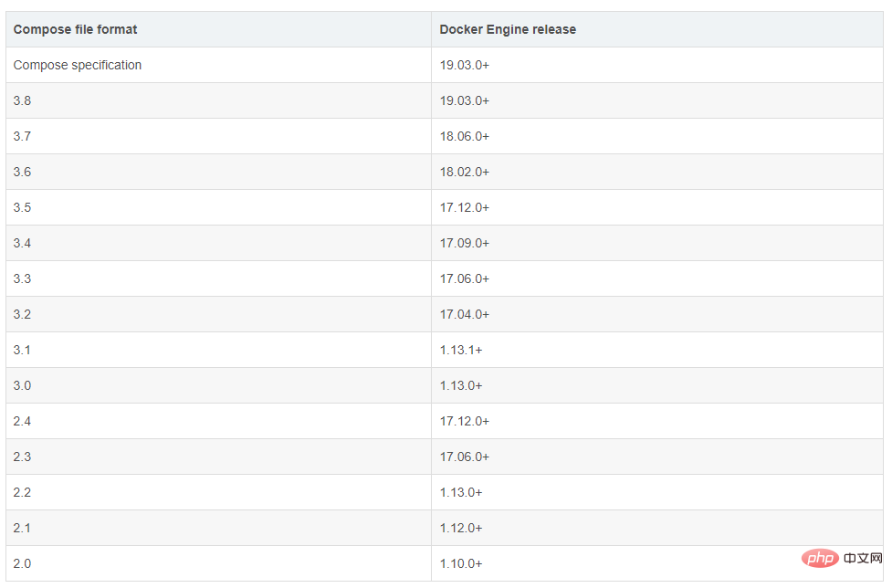The width and height of the screenshot is (892, 588).
Task: Click the "Docker Engine release" column header
Action: (508, 29)
